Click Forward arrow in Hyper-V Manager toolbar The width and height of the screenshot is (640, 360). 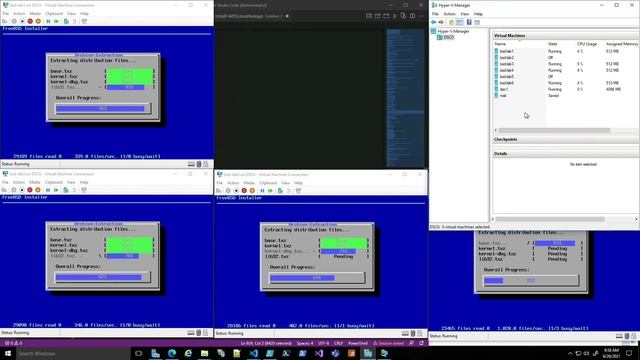point(441,22)
